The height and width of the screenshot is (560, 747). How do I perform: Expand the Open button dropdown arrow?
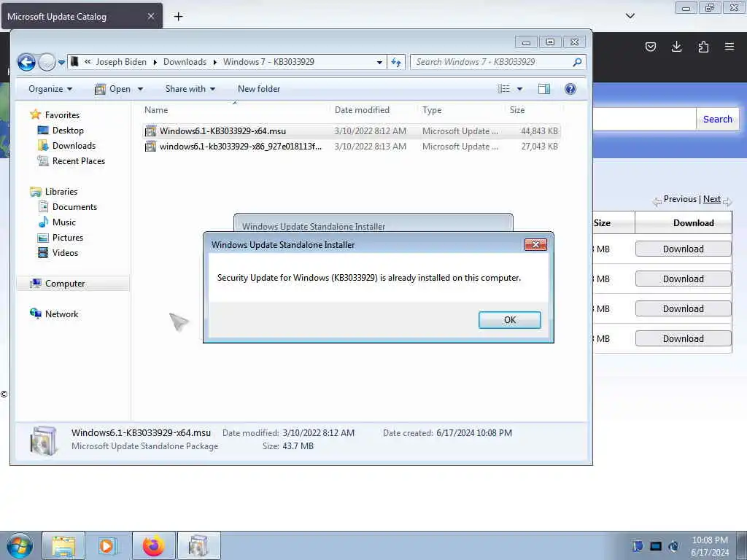point(140,89)
